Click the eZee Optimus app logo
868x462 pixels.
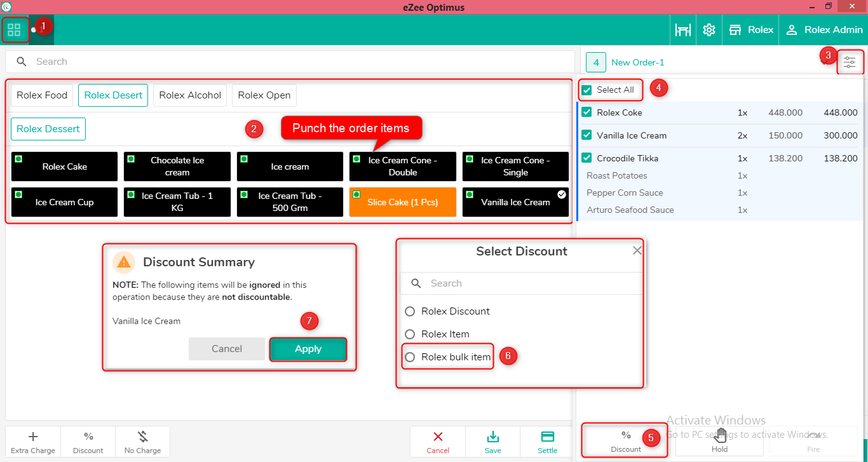coord(6,7)
